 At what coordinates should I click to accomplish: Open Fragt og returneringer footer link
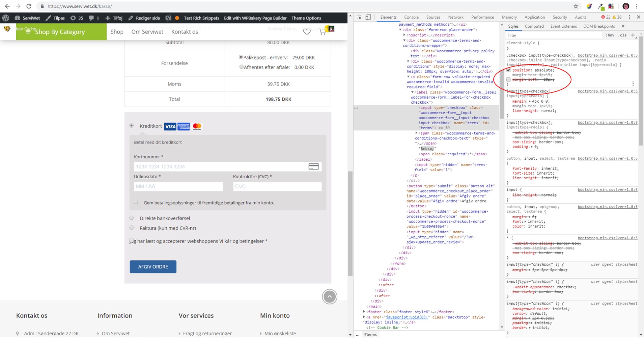point(207,333)
